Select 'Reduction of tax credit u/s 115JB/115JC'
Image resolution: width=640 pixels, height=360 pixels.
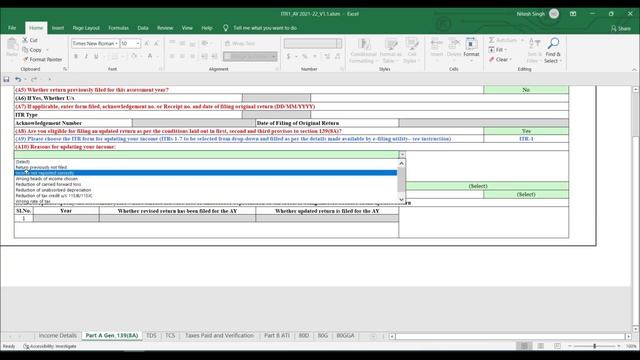206,196
